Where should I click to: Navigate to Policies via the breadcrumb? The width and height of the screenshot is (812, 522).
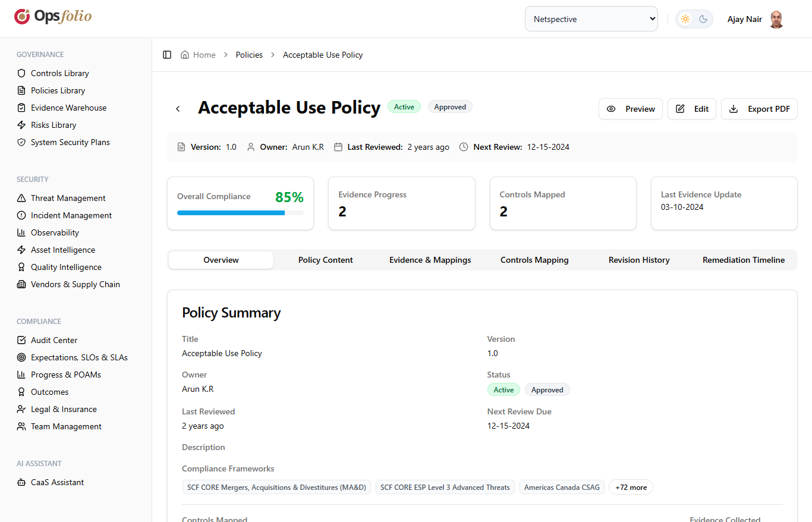point(249,54)
